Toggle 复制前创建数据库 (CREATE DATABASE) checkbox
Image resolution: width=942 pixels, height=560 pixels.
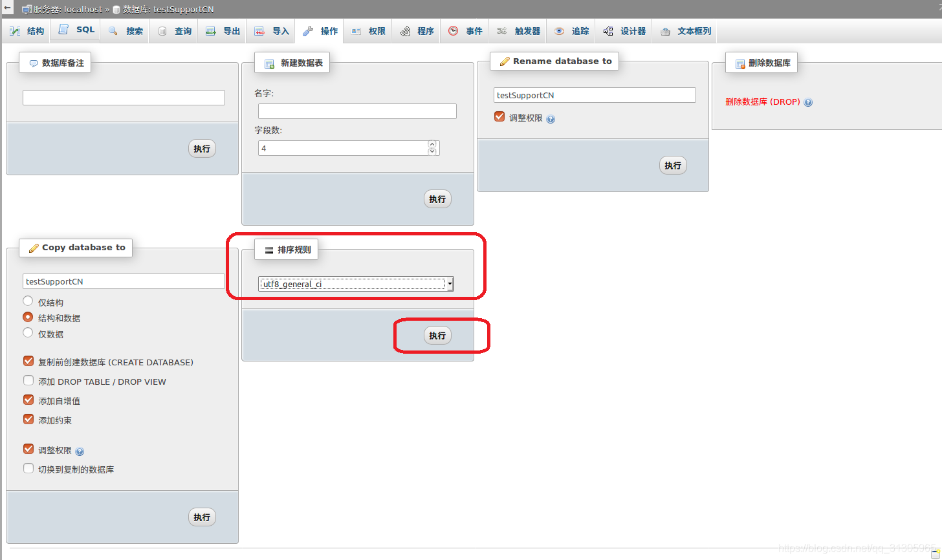[28, 361]
